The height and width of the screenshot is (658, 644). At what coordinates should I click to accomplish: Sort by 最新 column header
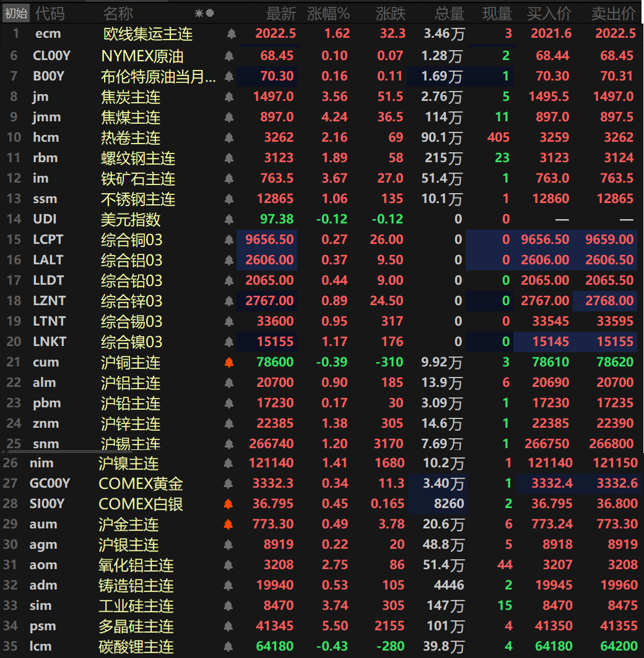[281, 14]
